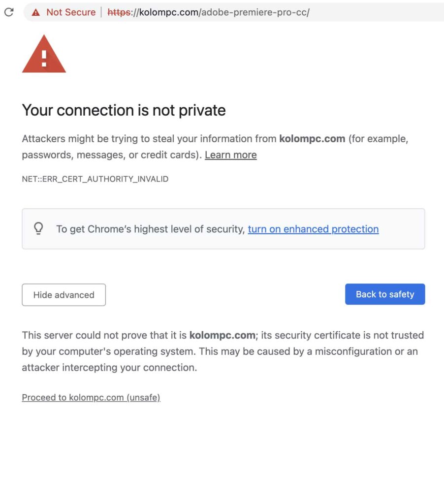Focus the address bar on the kolompc.com URL

(x=168, y=12)
